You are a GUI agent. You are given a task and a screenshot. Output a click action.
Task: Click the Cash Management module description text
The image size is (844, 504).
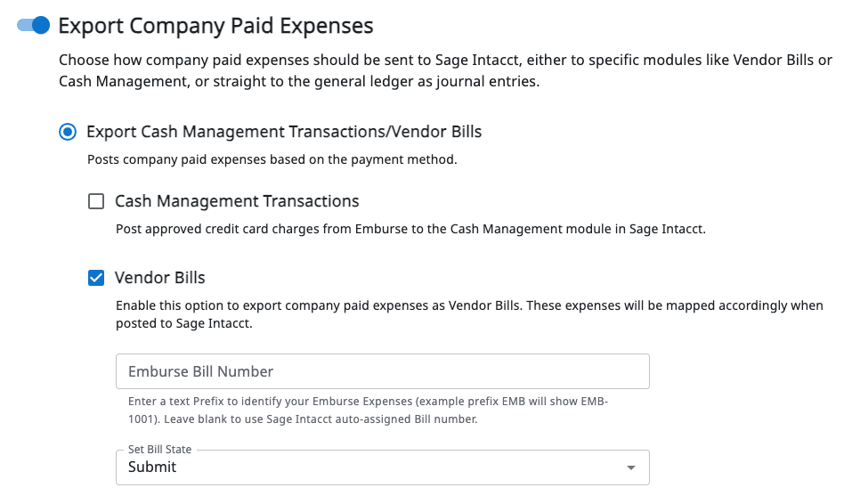click(410, 229)
